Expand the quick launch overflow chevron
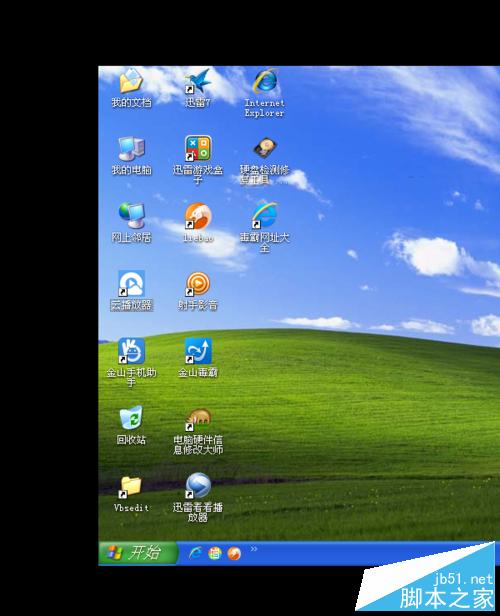 pyautogui.click(x=254, y=549)
